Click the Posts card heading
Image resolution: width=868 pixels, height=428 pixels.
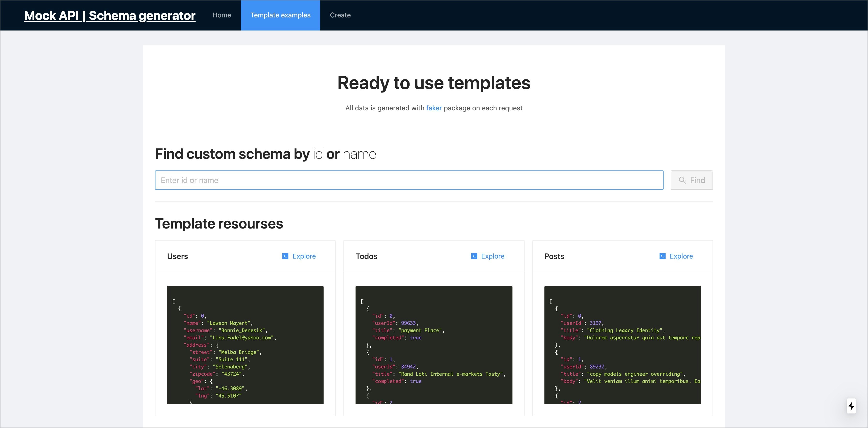(x=554, y=256)
